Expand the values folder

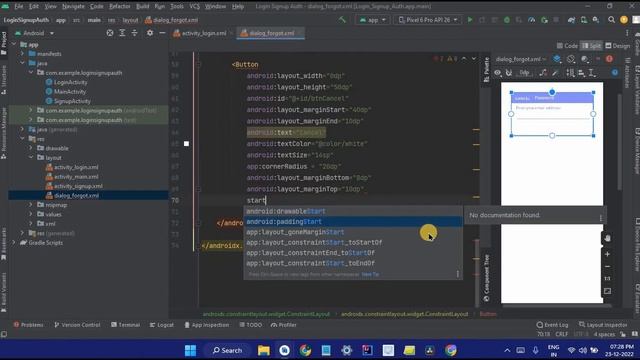pos(31,214)
